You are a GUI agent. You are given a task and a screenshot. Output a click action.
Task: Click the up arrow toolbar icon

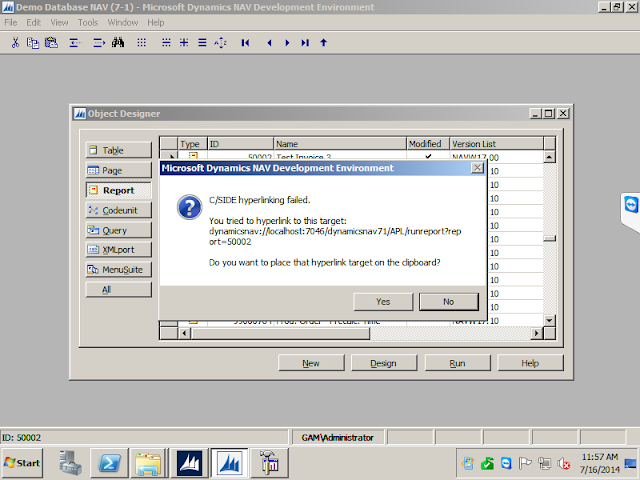(x=324, y=42)
